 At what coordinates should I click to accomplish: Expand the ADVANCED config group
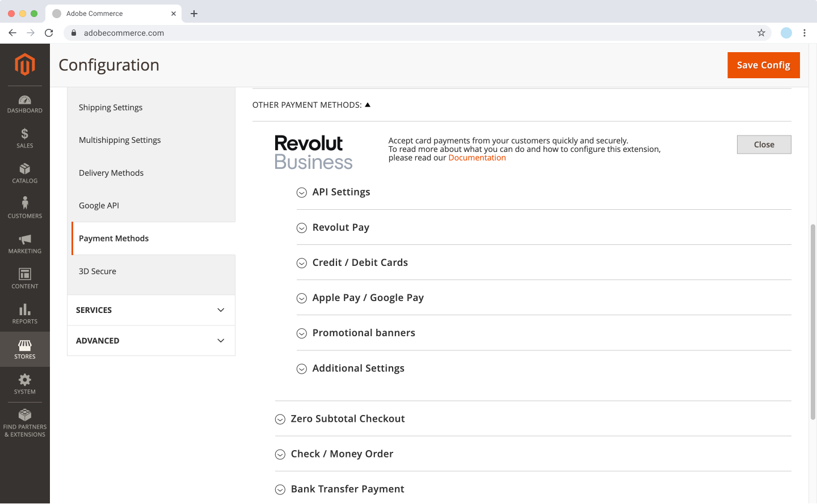click(x=151, y=341)
